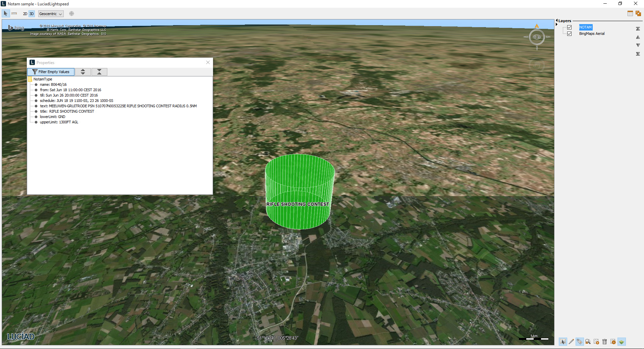The image size is (644, 349).
Task: Click the trash icon to remove layer
Action: [x=604, y=342]
